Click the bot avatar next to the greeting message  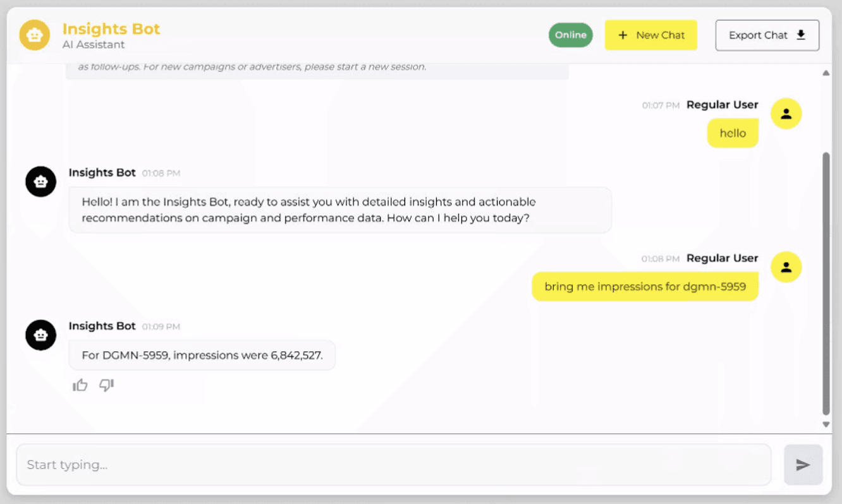(x=40, y=181)
